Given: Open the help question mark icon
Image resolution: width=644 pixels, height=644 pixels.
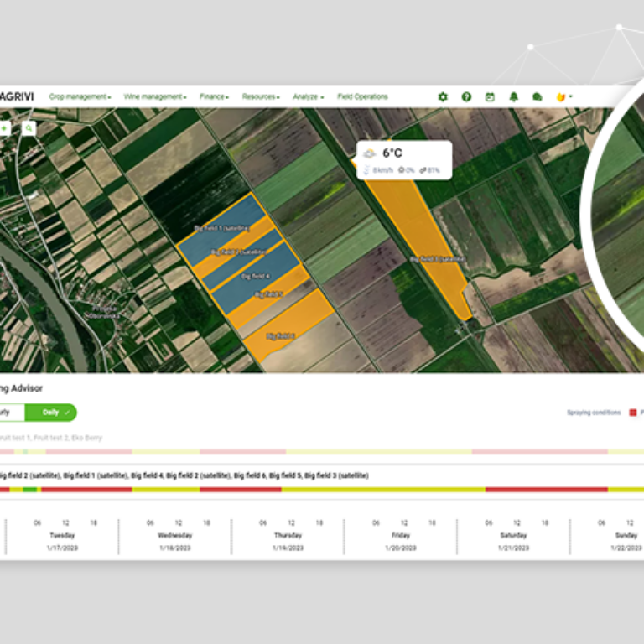Looking at the screenshot, I should click(x=466, y=97).
